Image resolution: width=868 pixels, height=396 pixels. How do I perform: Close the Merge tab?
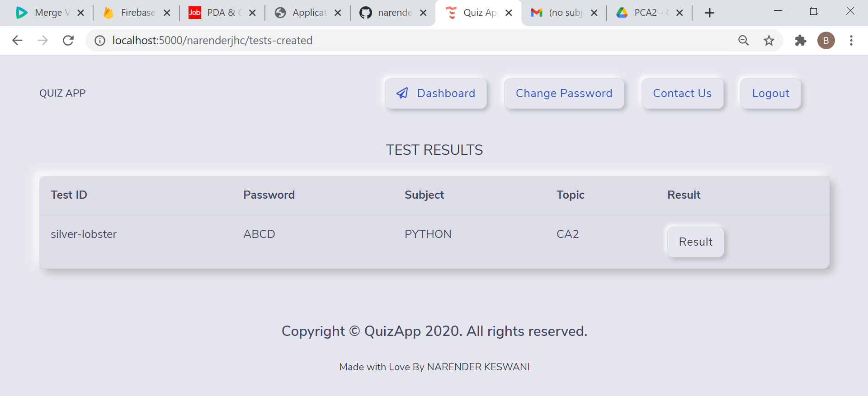coord(81,13)
